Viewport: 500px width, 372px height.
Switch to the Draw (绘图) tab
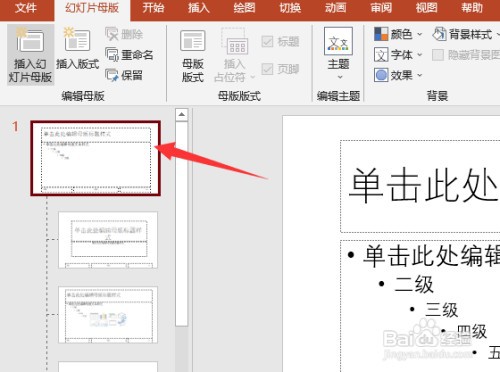[x=244, y=8]
